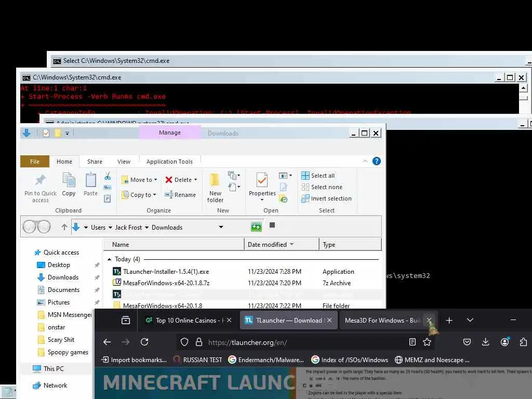Image resolution: width=532 pixels, height=399 pixels.
Task: Click the tracking protection shield icon
Action: pos(184,342)
